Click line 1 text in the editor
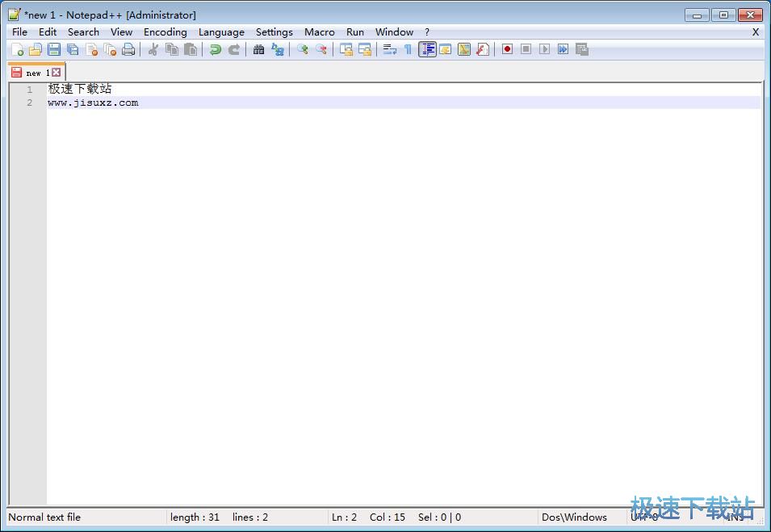This screenshot has height=532, width=771. [79, 89]
